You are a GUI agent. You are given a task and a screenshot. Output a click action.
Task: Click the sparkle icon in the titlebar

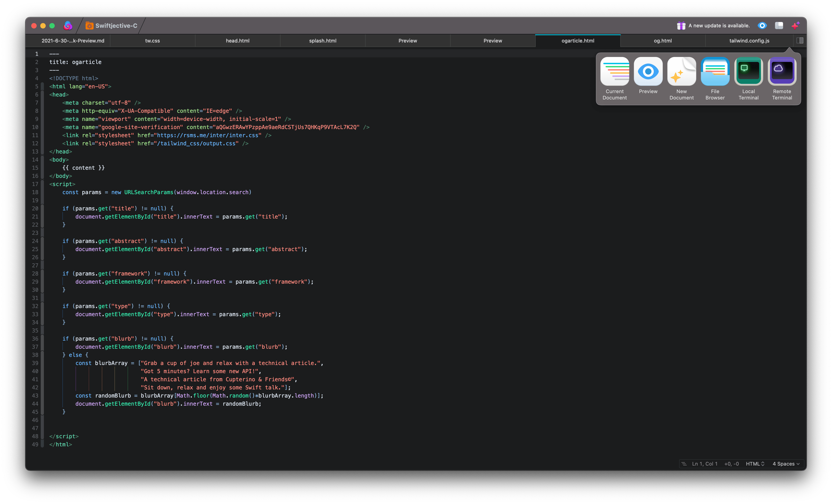point(796,25)
